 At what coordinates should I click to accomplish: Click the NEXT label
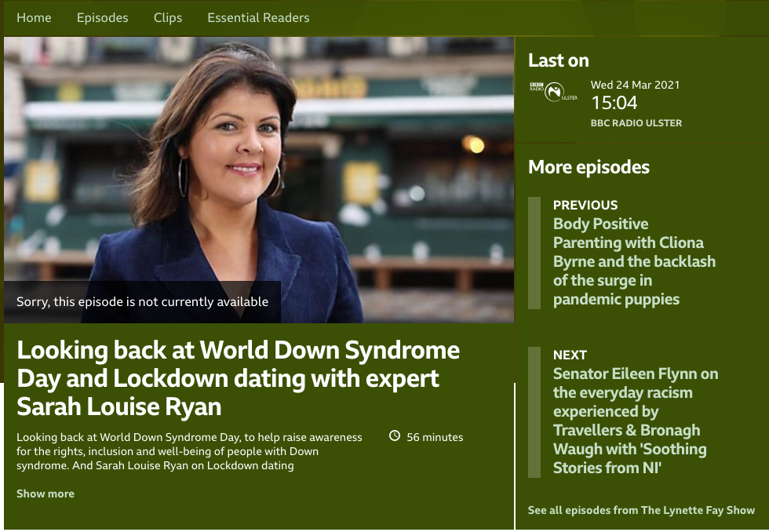570,355
